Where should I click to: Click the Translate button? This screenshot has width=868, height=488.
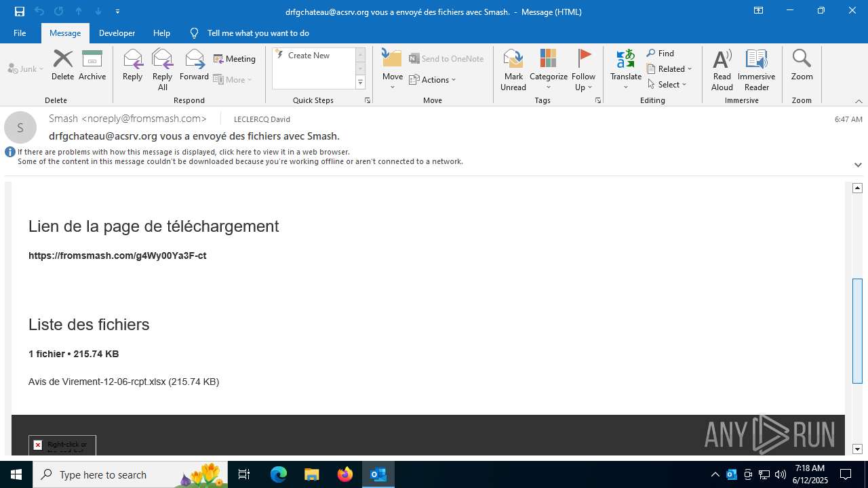tap(626, 69)
